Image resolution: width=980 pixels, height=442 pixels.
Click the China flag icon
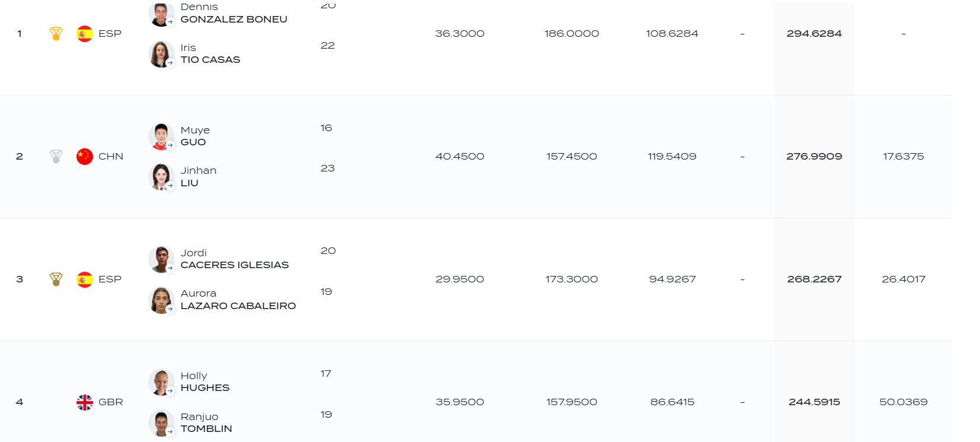coord(85,157)
